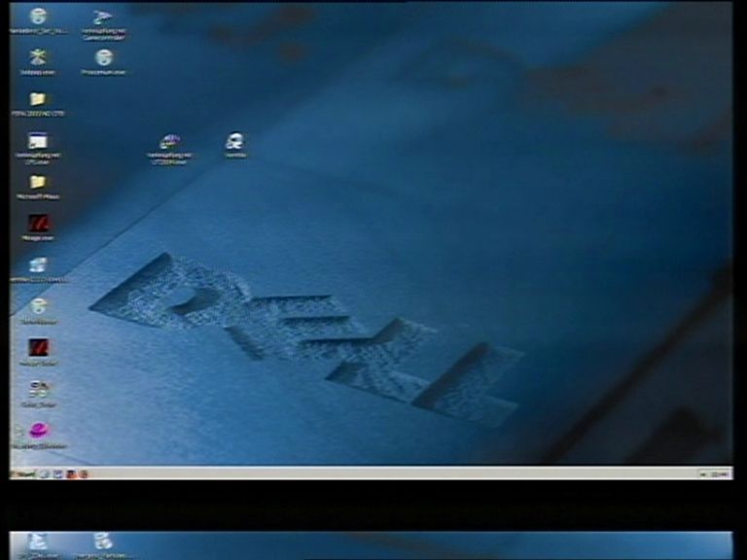This screenshot has height=560, width=747.
Task: Open the folder labeled Microsoft on the desktop
Action: [x=38, y=182]
